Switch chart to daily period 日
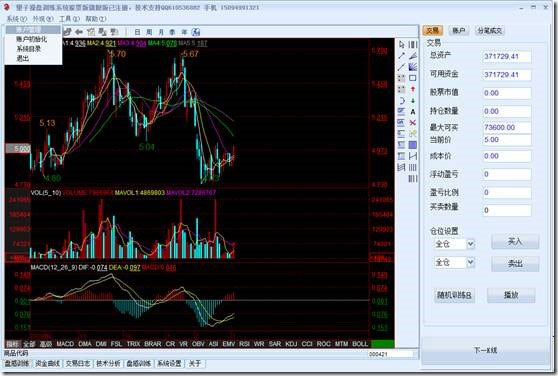 tap(137, 32)
